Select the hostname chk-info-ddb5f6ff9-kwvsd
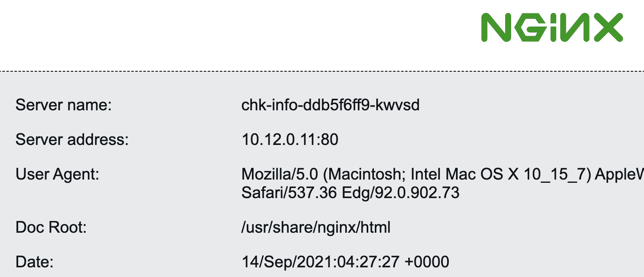Image resolution: width=644 pixels, height=277 pixels. pyautogui.click(x=330, y=105)
